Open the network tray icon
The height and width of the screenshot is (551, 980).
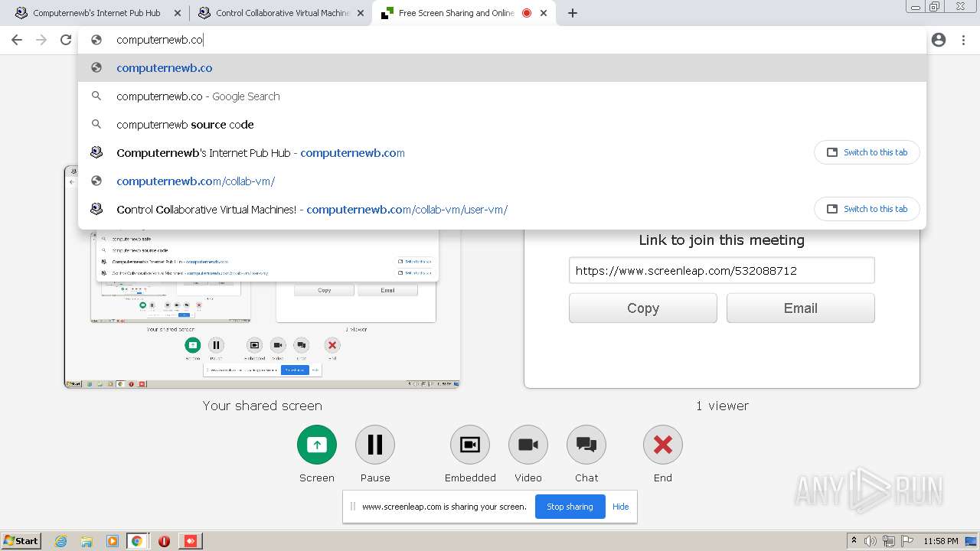pos(889,541)
